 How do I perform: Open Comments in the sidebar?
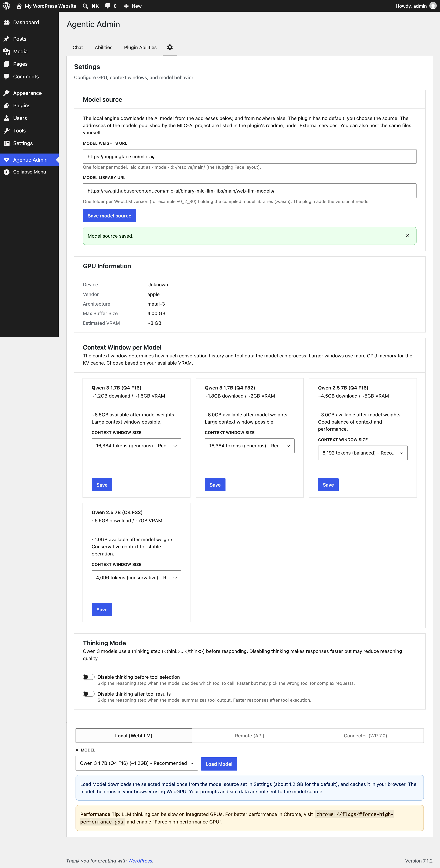coord(29,77)
